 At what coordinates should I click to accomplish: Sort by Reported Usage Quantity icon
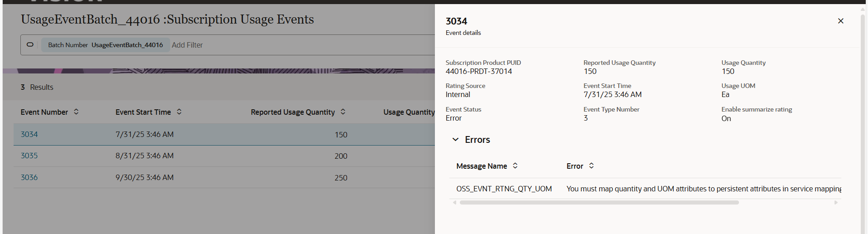pyautogui.click(x=343, y=112)
